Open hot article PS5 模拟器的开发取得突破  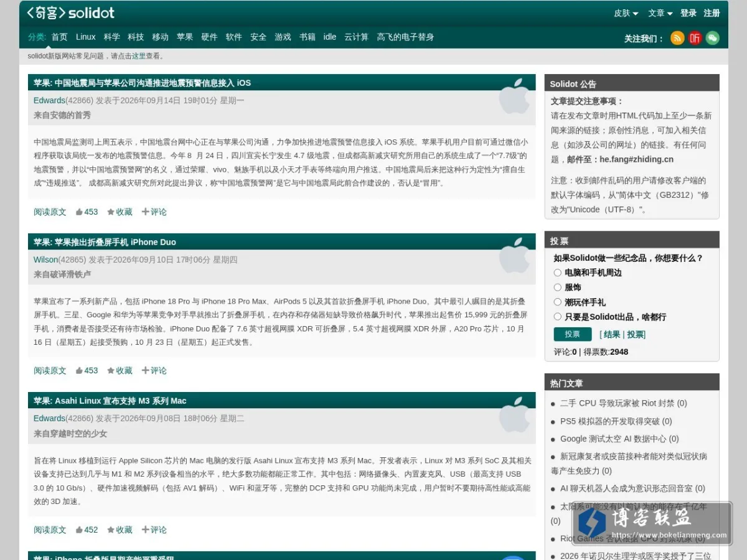tap(609, 421)
